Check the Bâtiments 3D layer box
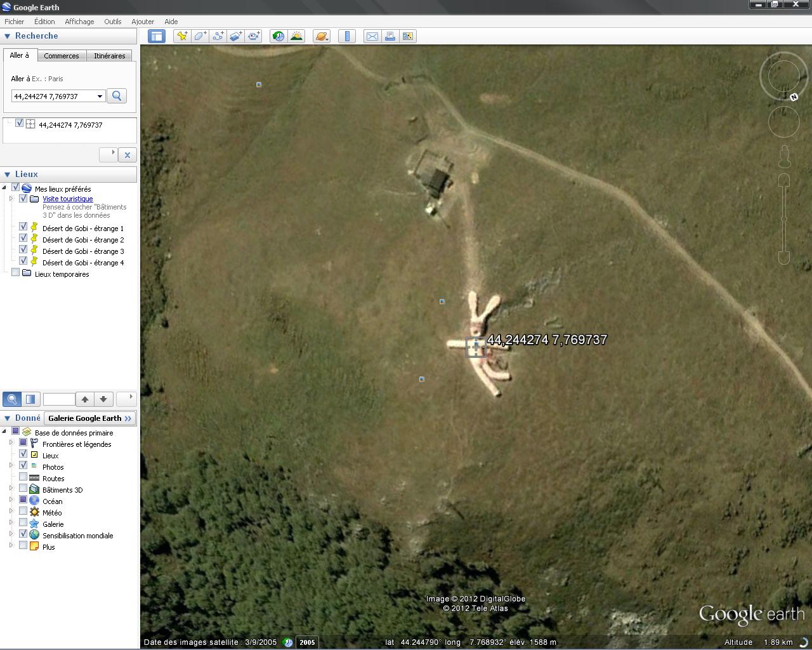The height and width of the screenshot is (650, 812). click(x=23, y=489)
